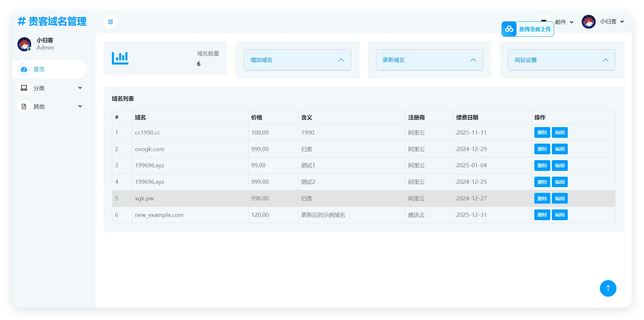This screenshot has width=644, height=320.
Task: Expand the 其他 sidebar menu
Action: pos(52,106)
